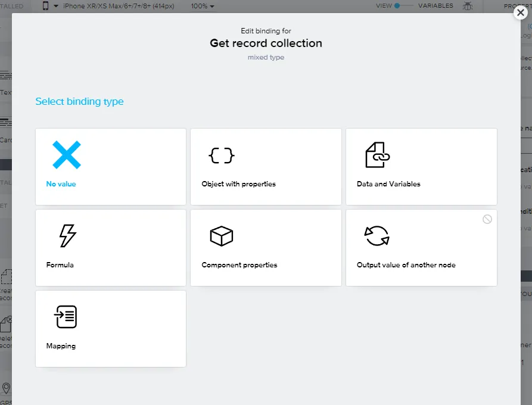Select the "Object with properties" label
The width and height of the screenshot is (532, 405).
click(x=238, y=184)
